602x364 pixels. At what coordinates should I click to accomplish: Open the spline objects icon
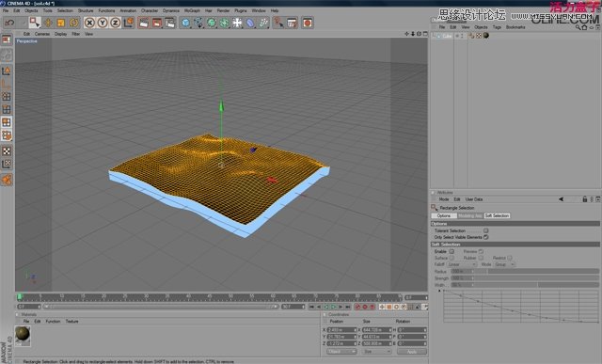point(198,23)
